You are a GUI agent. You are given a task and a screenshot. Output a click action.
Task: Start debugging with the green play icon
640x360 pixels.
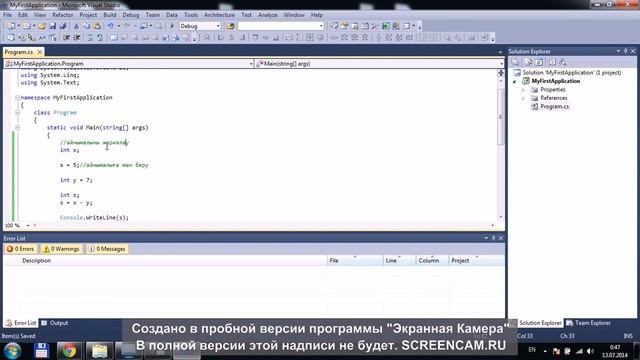(172, 26)
